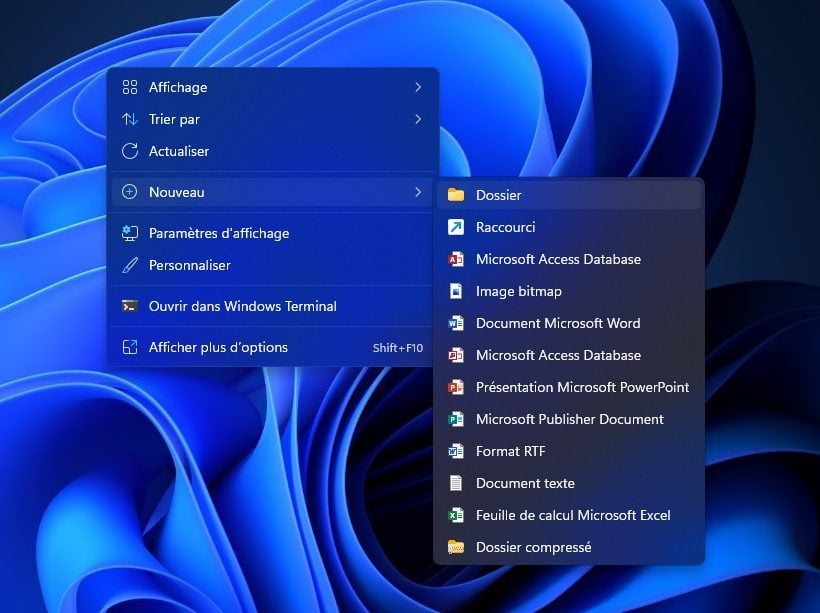This screenshot has height=613, width=820.
Task: Click the Actualiser refresh icon
Action: 130,151
